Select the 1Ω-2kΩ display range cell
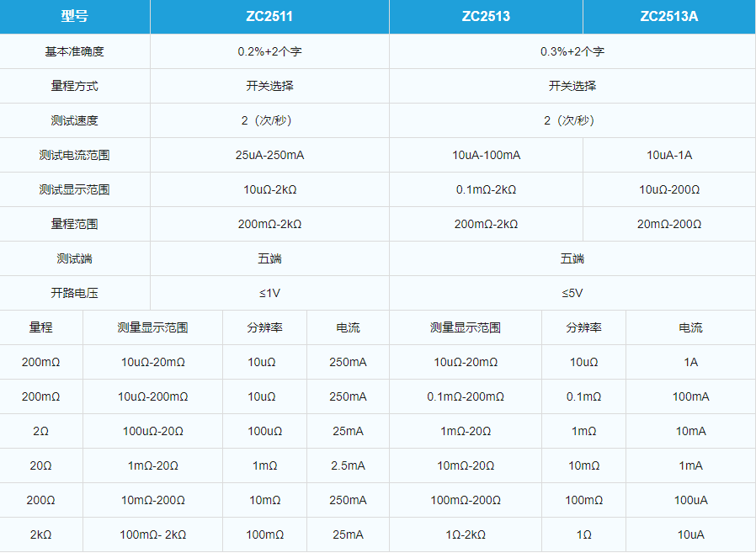756x553 pixels. pyautogui.click(x=466, y=535)
